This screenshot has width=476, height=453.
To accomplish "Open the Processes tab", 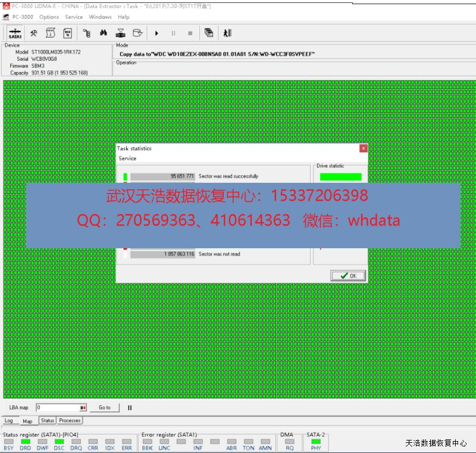I will click(x=70, y=421).
